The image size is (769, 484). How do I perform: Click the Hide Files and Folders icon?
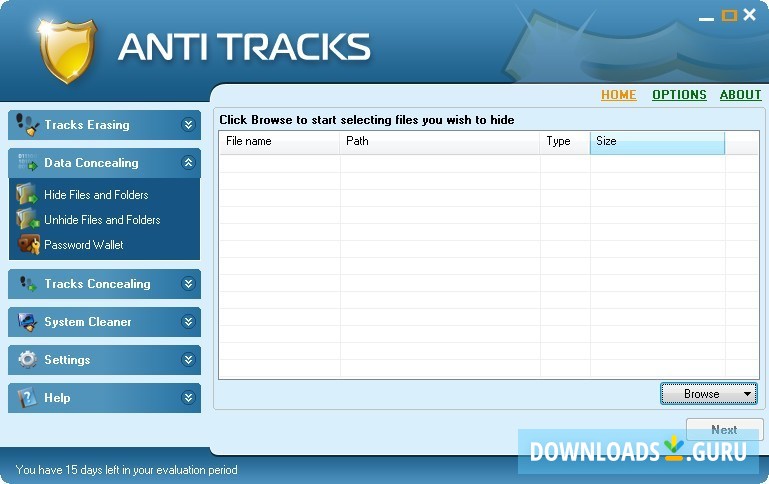(x=27, y=194)
